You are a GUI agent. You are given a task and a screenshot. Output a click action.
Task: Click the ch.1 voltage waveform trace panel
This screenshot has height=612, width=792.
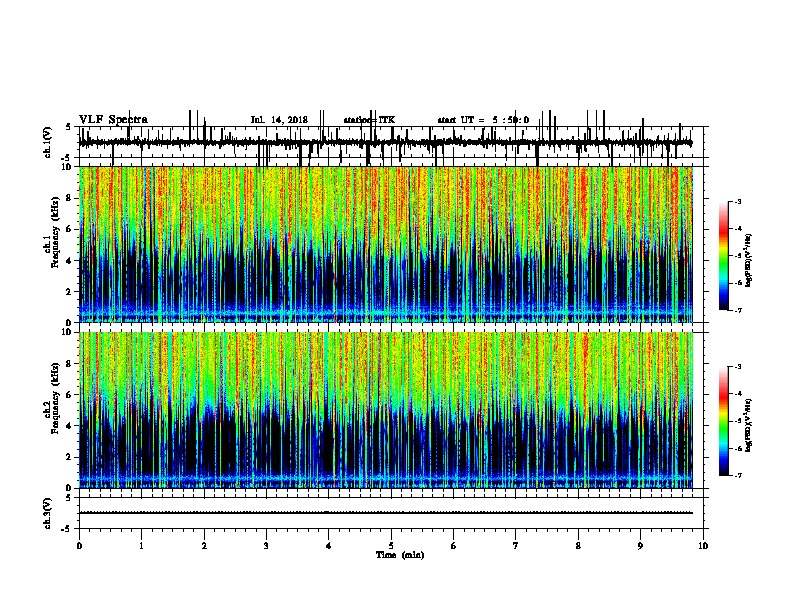(x=391, y=142)
